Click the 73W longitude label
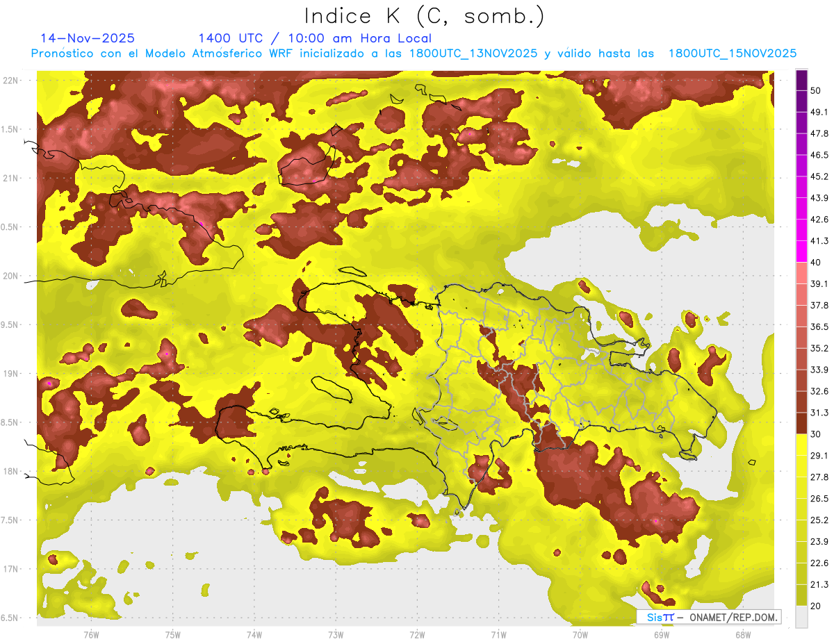Image resolution: width=834 pixels, height=644 pixels. [336, 634]
